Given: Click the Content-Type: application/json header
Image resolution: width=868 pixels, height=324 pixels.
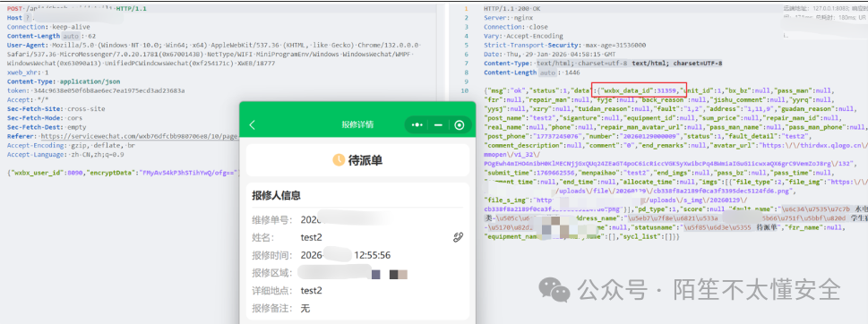Looking at the screenshot, I should tap(63, 81).
